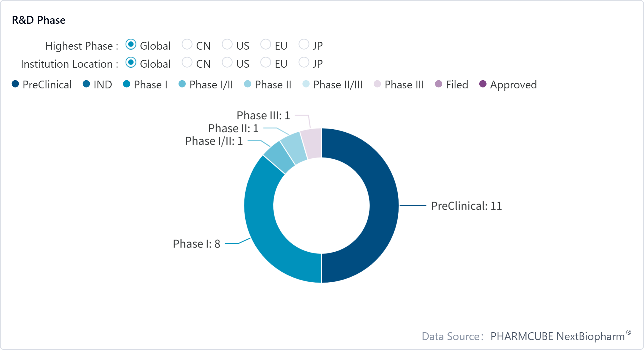Viewport: 644px width, 350px height.
Task: Hide the Phase II legend series
Action: [268, 84]
